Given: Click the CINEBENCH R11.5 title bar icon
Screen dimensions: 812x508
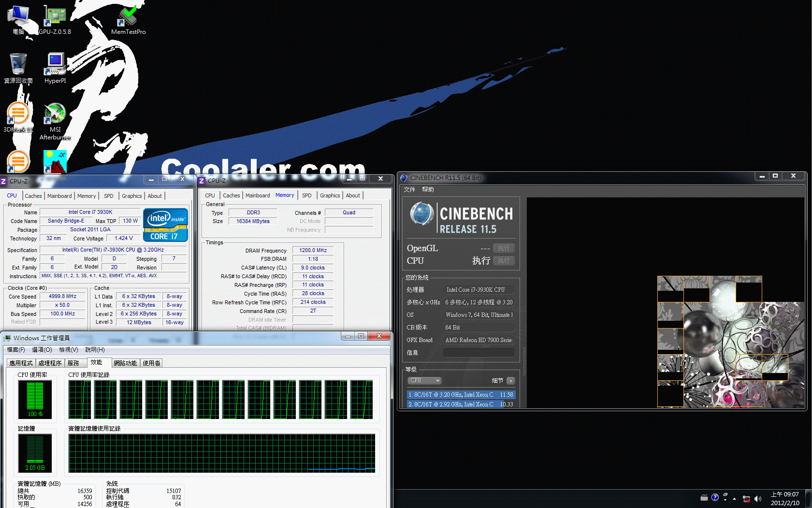Looking at the screenshot, I should pyautogui.click(x=404, y=178).
